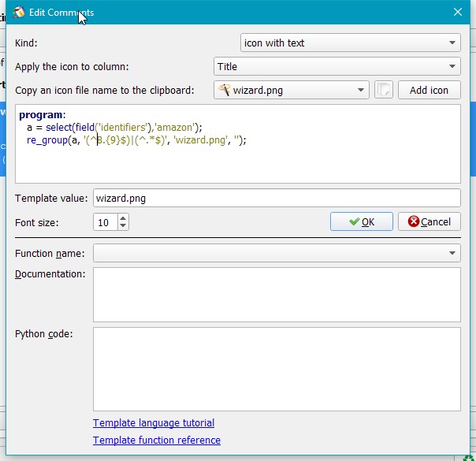Click the 'Kind:' label
Image resolution: width=476 pixels, height=461 pixels.
(x=26, y=43)
